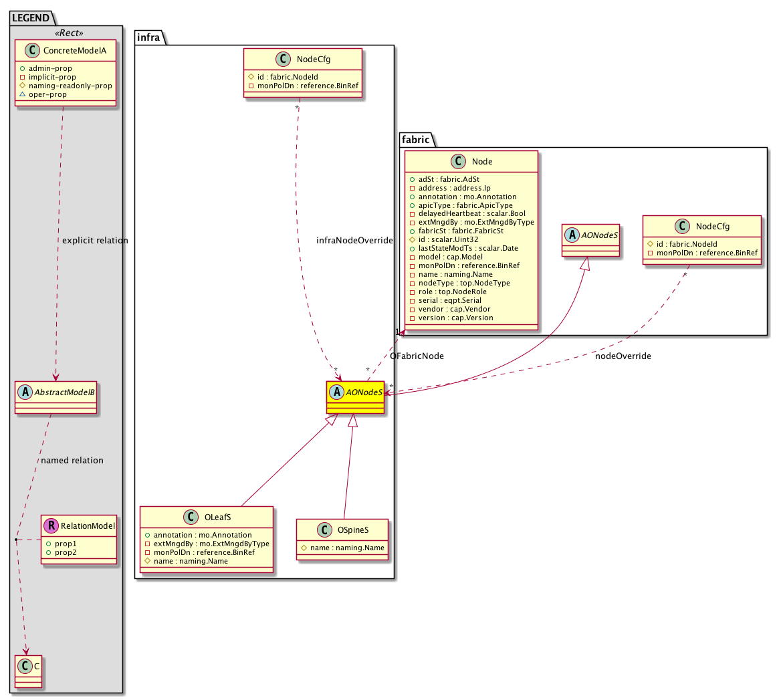The width and height of the screenshot is (781, 700).
Task: Click the C icon of OSpineS class
Action: (x=324, y=530)
